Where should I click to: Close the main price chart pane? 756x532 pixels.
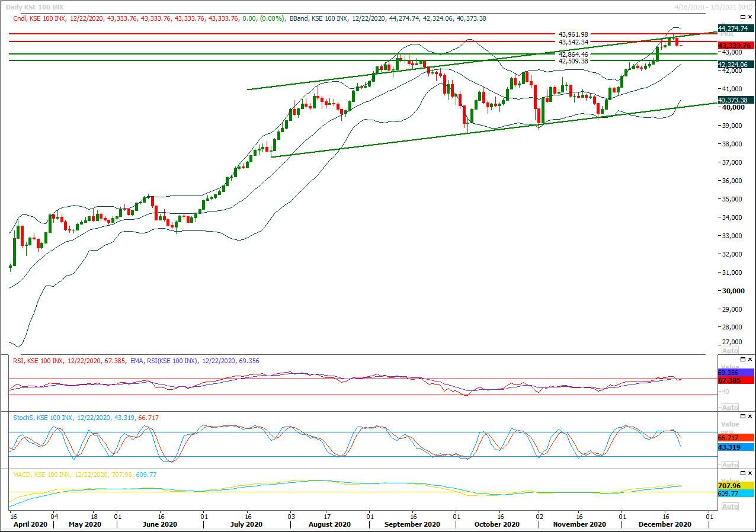click(751, 18)
